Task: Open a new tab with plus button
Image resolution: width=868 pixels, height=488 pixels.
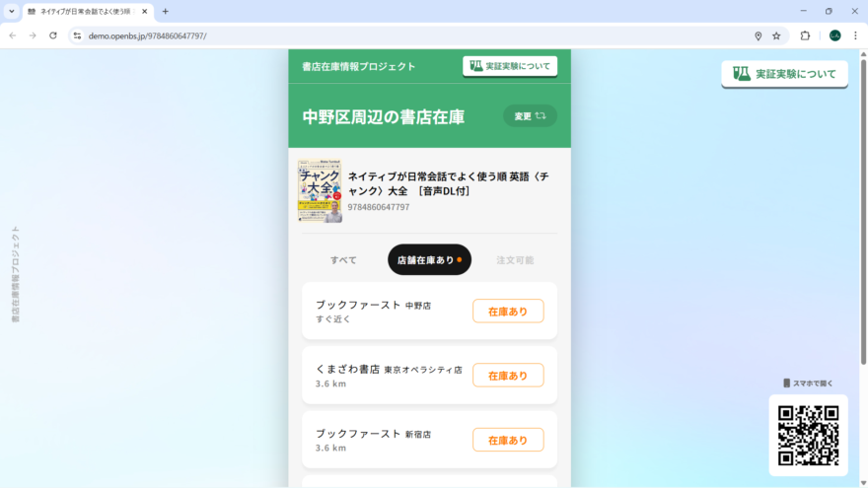Action: 165,11
